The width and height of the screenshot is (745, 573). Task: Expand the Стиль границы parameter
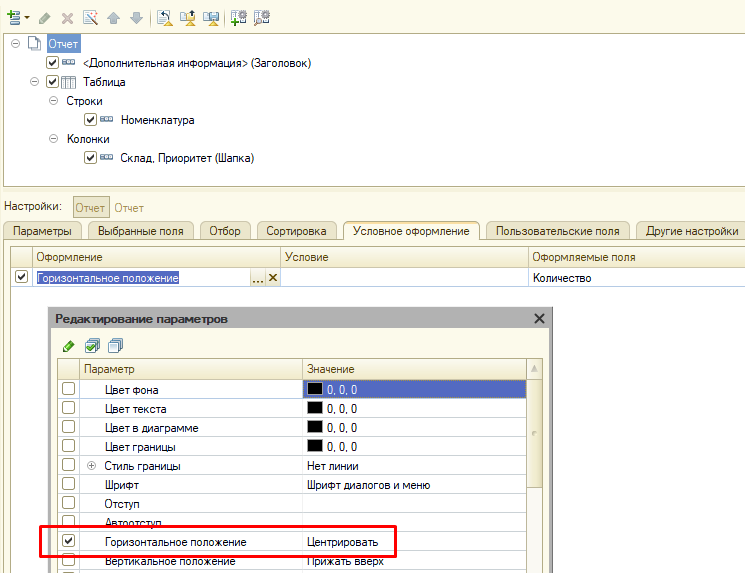pos(92,466)
